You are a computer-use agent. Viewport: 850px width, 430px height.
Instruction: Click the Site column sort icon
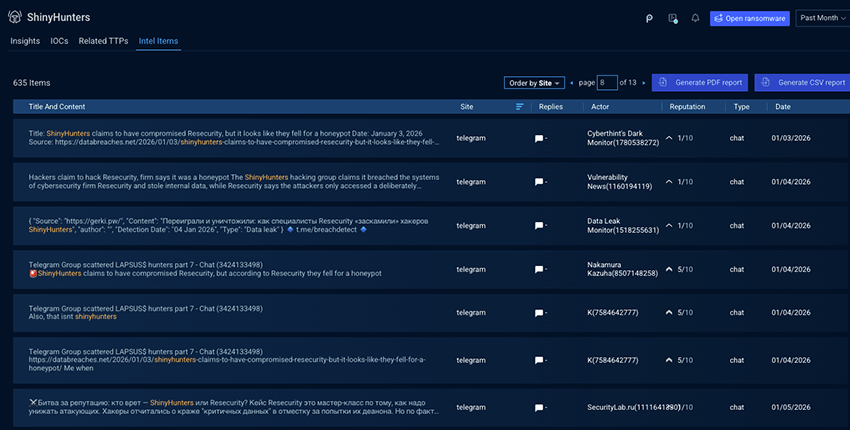[519, 107]
